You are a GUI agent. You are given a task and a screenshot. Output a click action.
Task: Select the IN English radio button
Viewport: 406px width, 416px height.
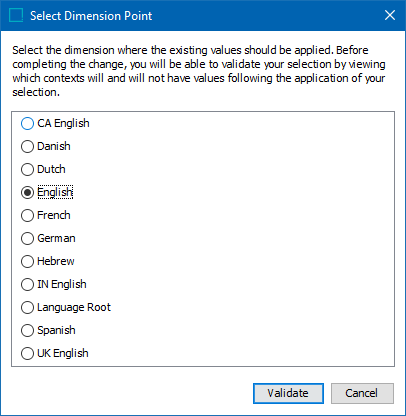pyautogui.click(x=27, y=284)
